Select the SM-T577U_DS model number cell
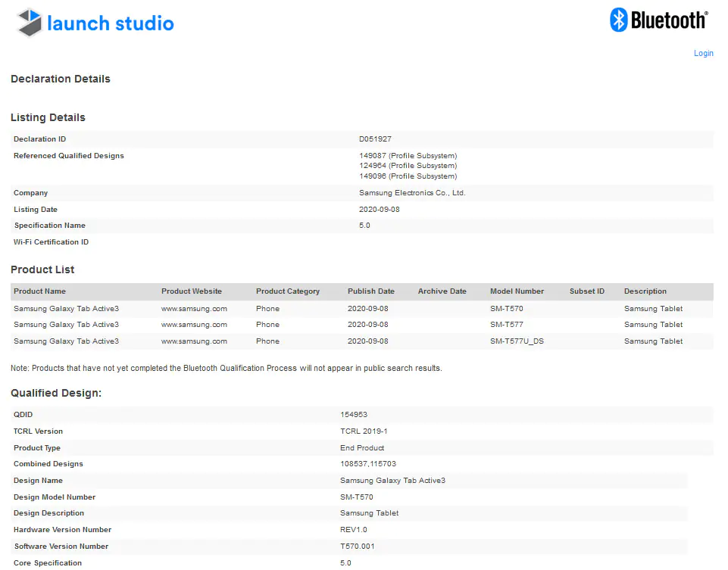 (517, 341)
